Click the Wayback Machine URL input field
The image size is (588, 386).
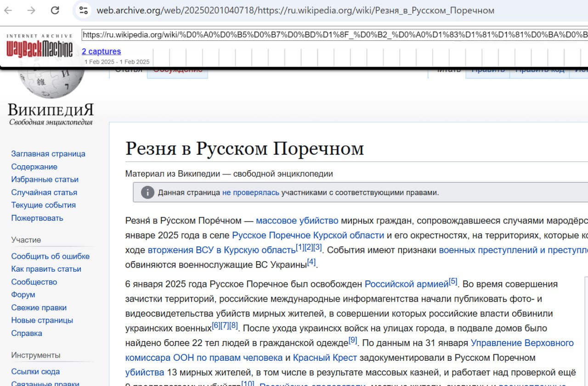coord(334,35)
